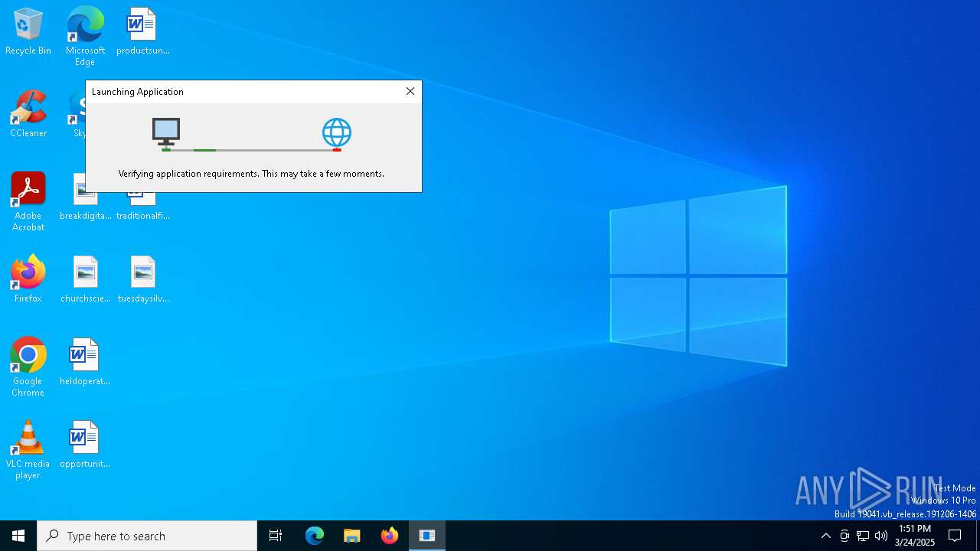Launch Firefox from the taskbar
This screenshot has height=551, width=980.
(x=390, y=536)
